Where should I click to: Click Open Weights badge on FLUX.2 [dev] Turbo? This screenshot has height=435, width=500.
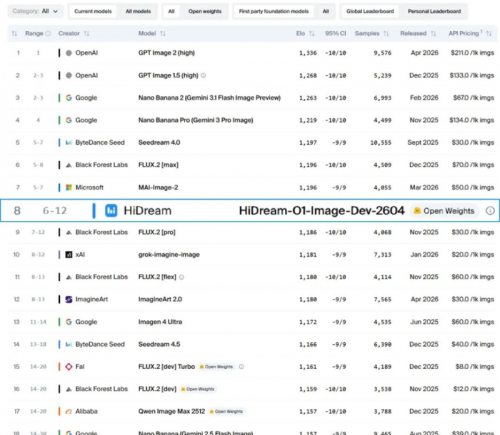[216, 367]
